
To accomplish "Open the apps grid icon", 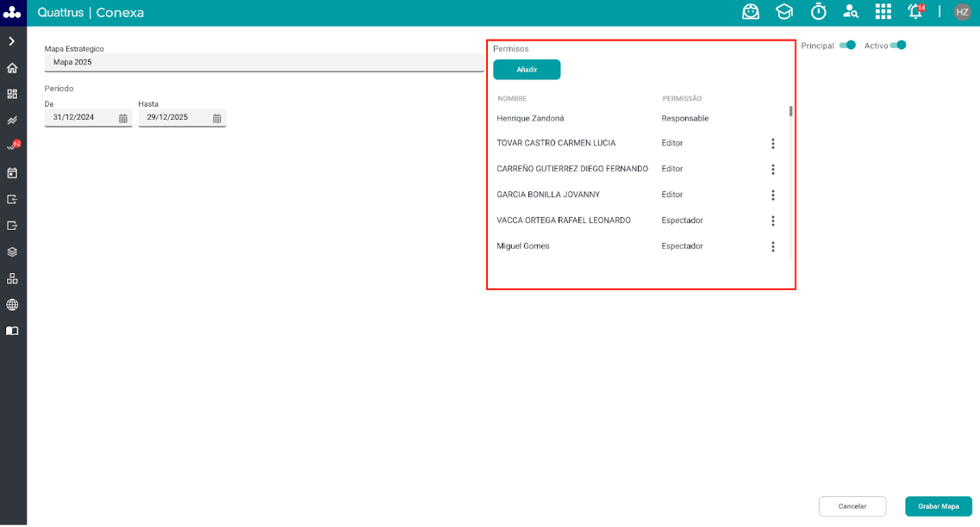I will pyautogui.click(x=883, y=12).
